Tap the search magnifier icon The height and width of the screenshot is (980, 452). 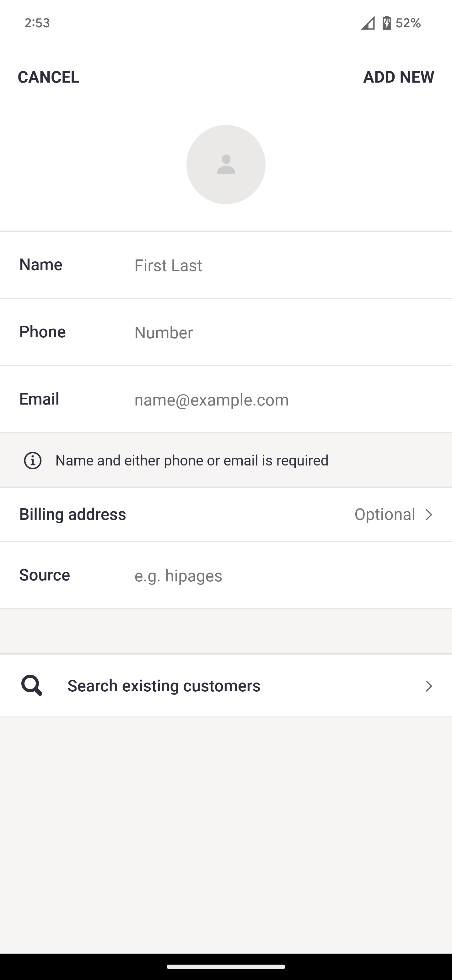point(32,686)
